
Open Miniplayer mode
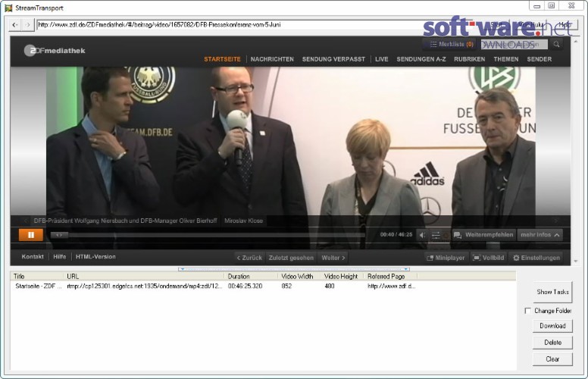click(x=446, y=258)
